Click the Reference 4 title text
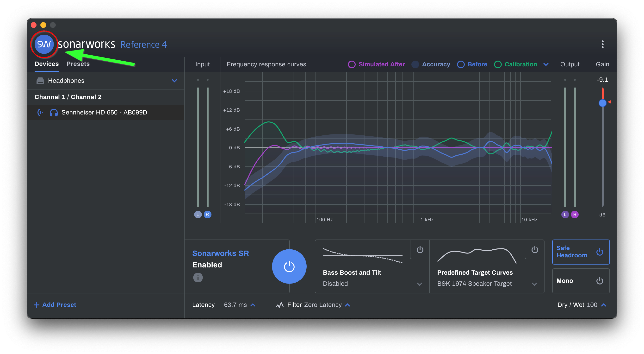The image size is (644, 354). (x=143, y=44)
